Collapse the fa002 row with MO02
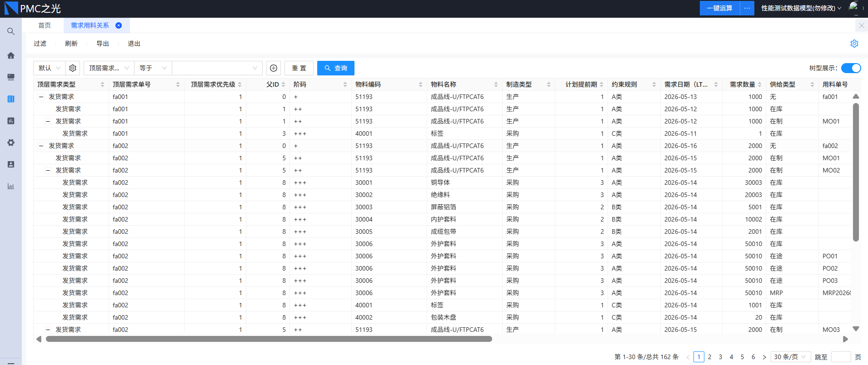 click(x=48, y=170)
